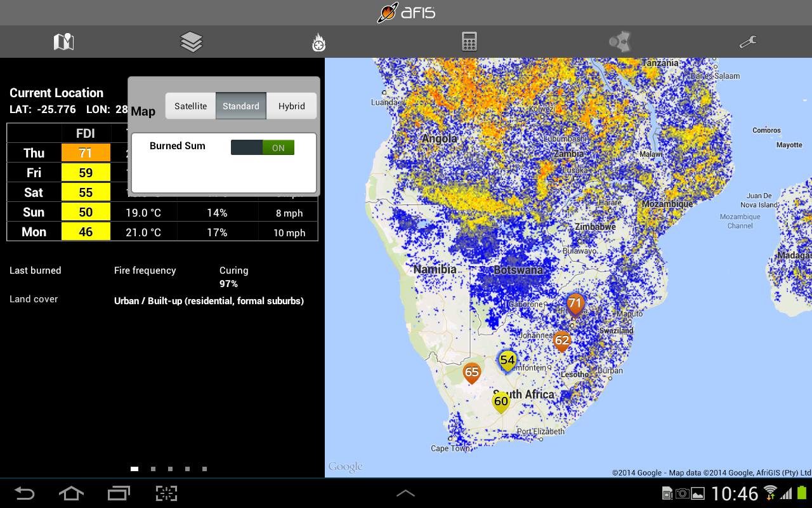Tap the FDI 71 map marker
Screen dimensions: 812x508
point(575,304)
